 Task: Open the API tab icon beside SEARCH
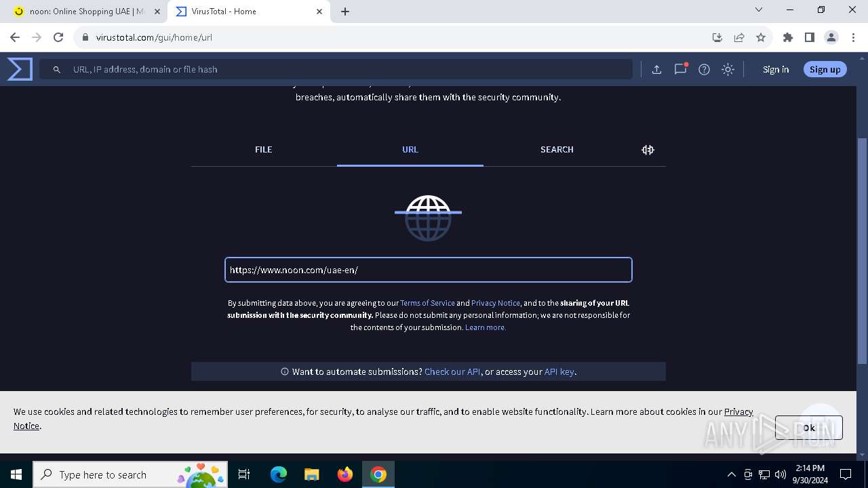[648, 150]
